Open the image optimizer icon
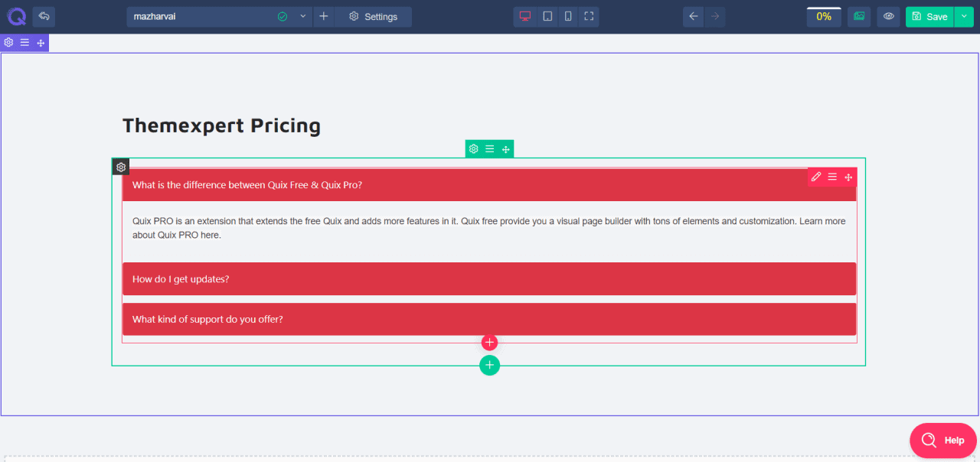Image resolution: width=980 pixels, height=462 pixels. click(859, 16)
